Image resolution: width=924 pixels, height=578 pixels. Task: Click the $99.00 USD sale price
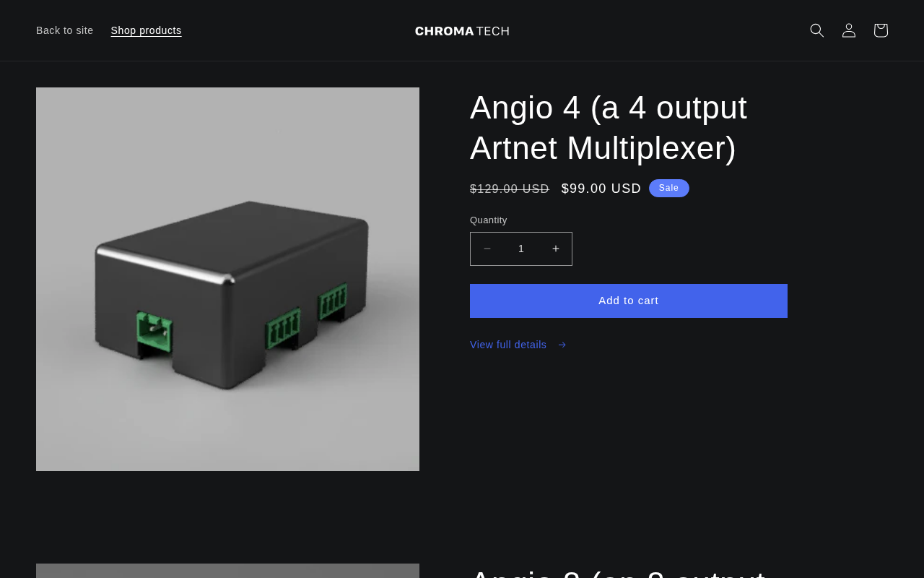coord(601,189)
